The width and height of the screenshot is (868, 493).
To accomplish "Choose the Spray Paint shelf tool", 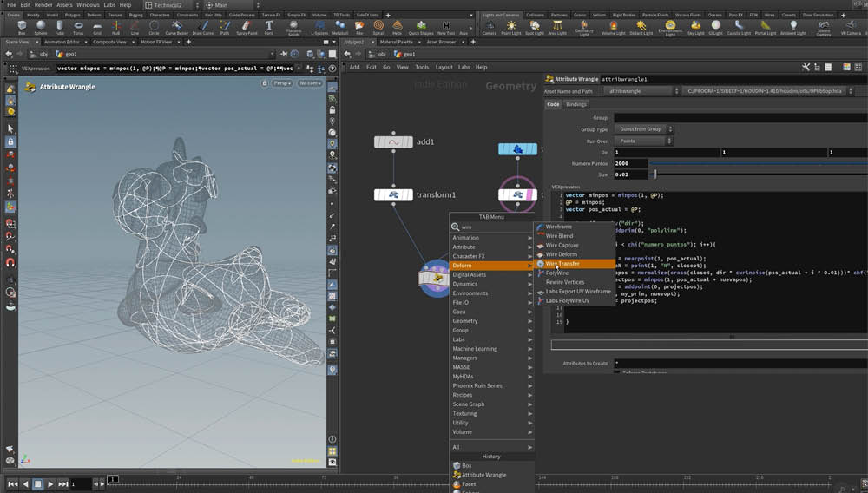I will [x=247, y=27].
